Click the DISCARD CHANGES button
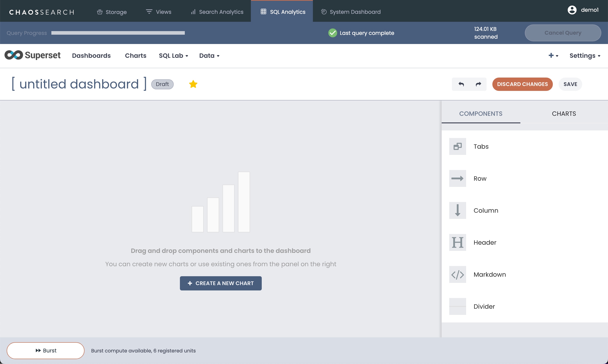This screenshot has height=364, width=608. (x=522, y=84)
